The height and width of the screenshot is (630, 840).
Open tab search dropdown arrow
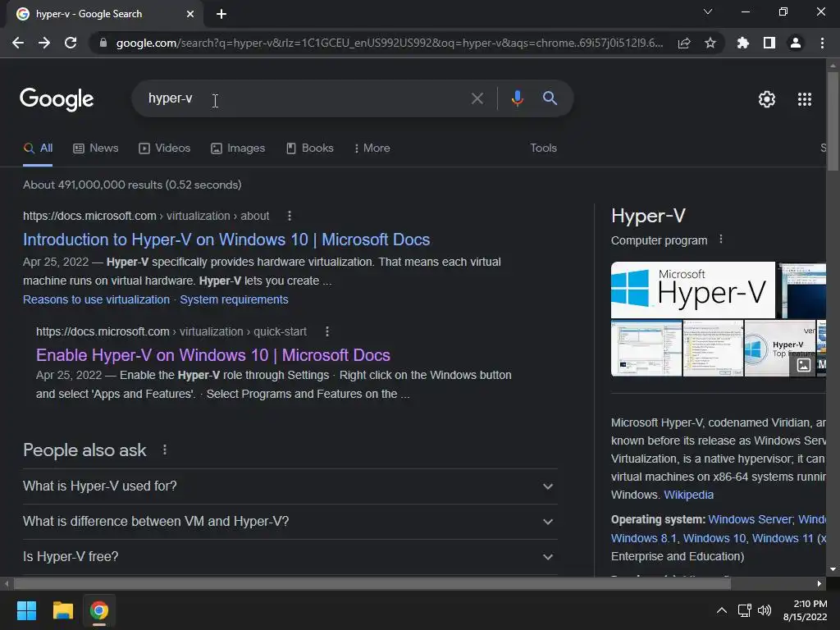pyautogui.click(x=708, y=11)
